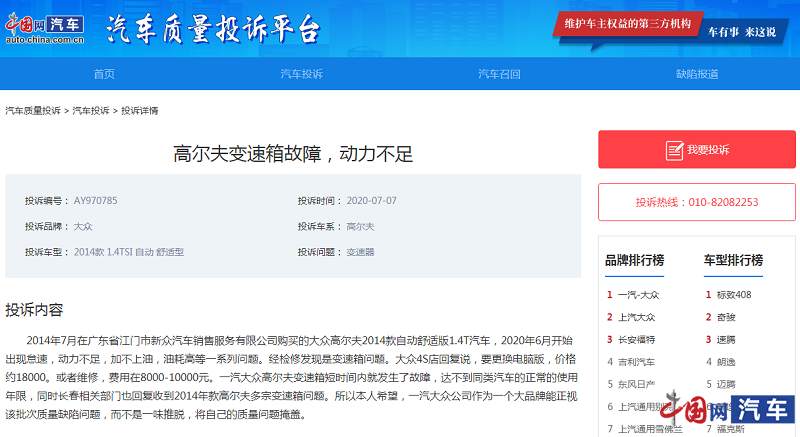Open the 速腾 model ranking entry
Viewport: 800px width, 437px height.
[725, 339]
